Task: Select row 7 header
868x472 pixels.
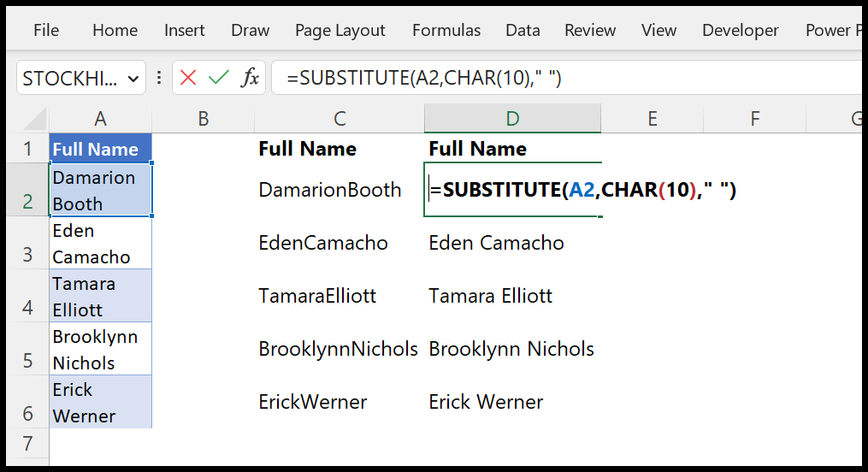Action: tap(27, 443)
